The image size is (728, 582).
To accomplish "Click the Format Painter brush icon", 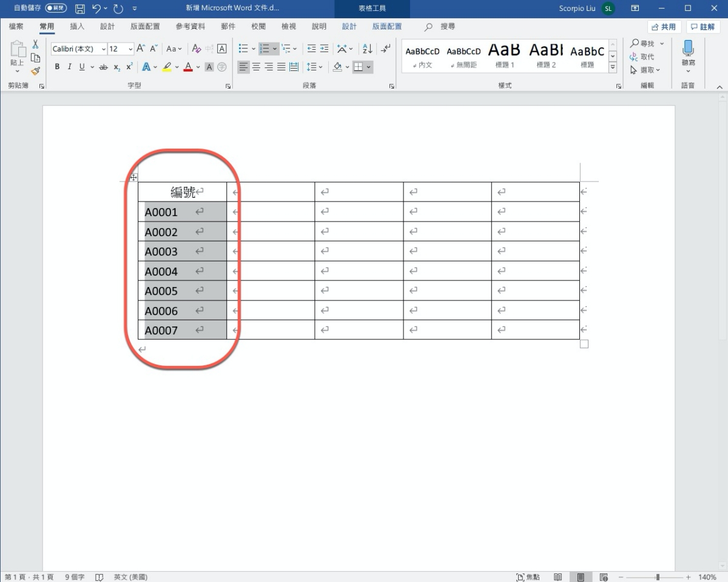I will [x=35, y=71].
